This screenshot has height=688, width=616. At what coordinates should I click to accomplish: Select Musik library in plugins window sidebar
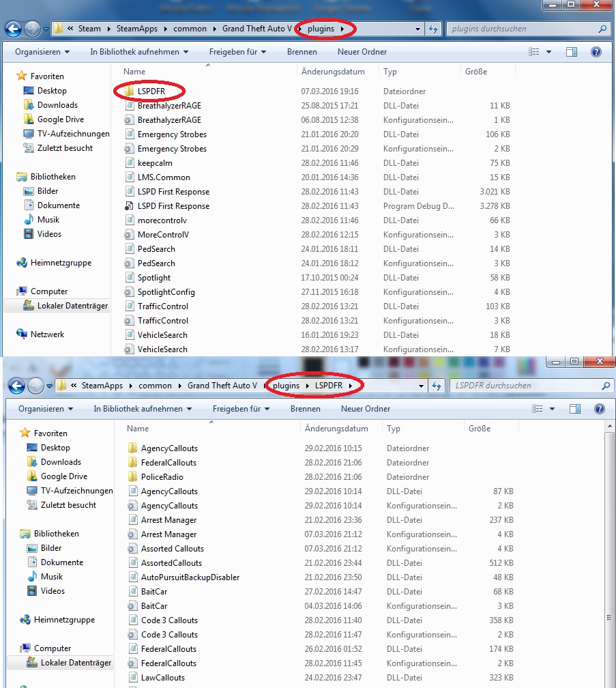click(48, 220)
